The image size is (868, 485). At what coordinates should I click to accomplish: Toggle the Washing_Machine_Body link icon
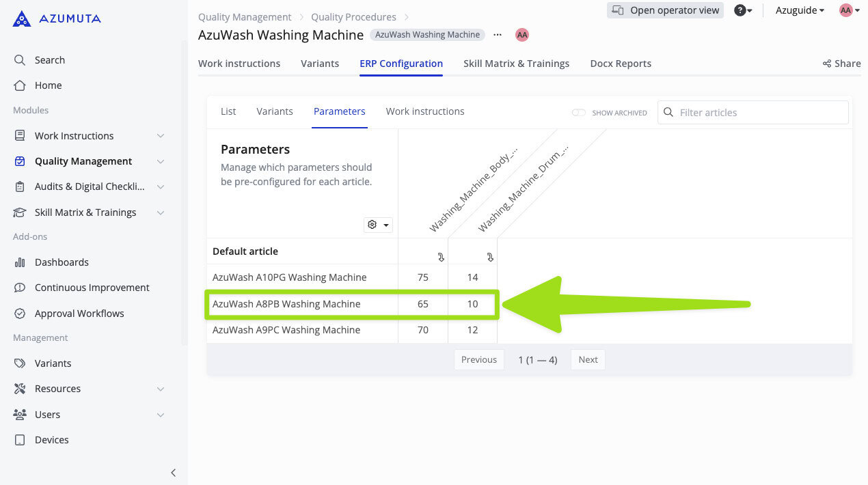point(441,258)
